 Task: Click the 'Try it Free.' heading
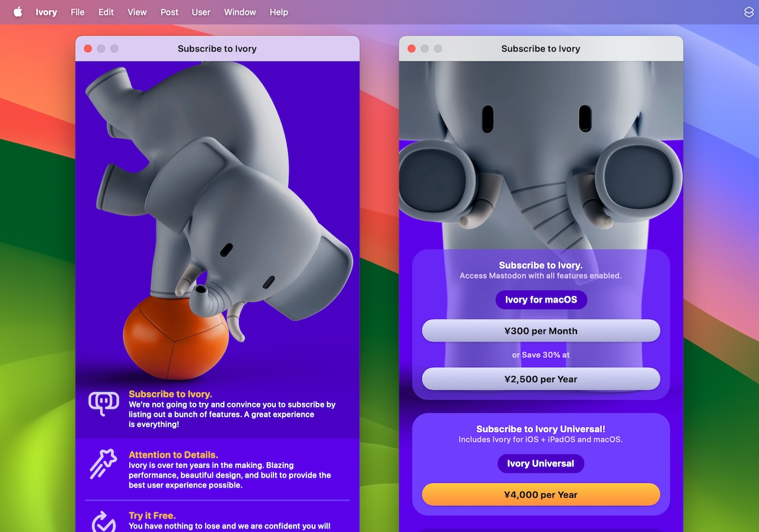152,515
